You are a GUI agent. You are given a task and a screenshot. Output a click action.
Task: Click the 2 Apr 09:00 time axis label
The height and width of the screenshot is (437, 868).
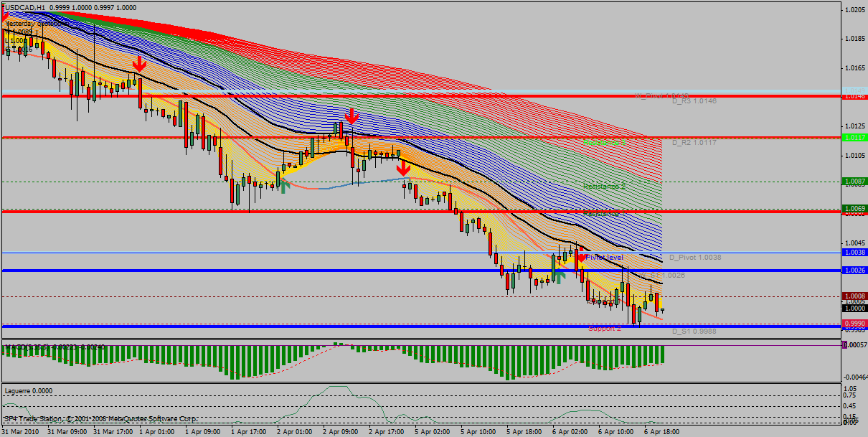(x=340, y=432)
